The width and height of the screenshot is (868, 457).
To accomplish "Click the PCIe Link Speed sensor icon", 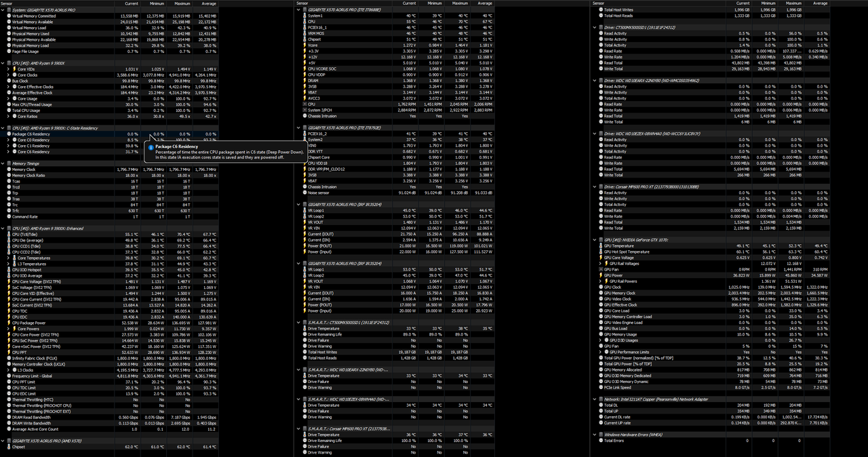I will (x=601, y=387).
